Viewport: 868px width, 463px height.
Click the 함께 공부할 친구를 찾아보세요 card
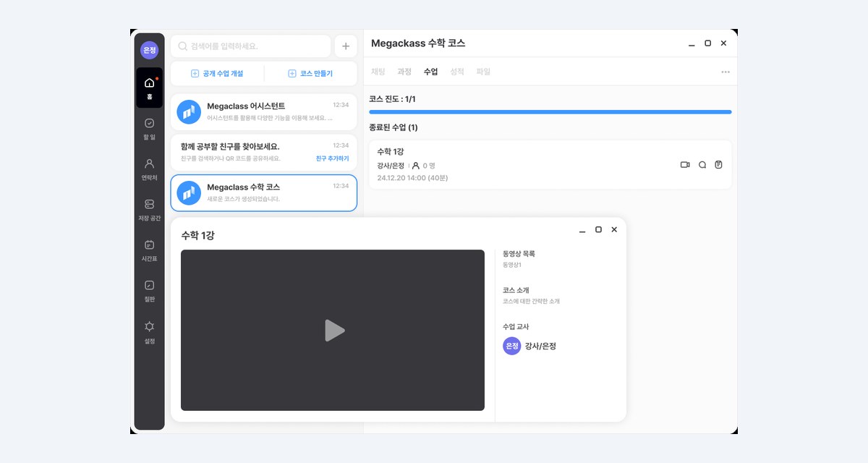click(x=263, y=152)
